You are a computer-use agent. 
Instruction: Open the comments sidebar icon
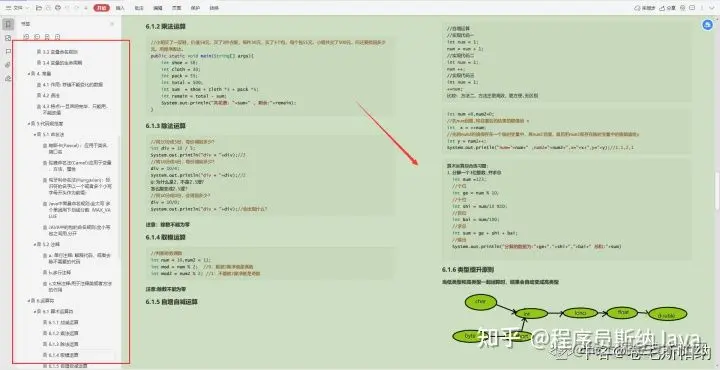pyautogui.click(x=8, y=51)
